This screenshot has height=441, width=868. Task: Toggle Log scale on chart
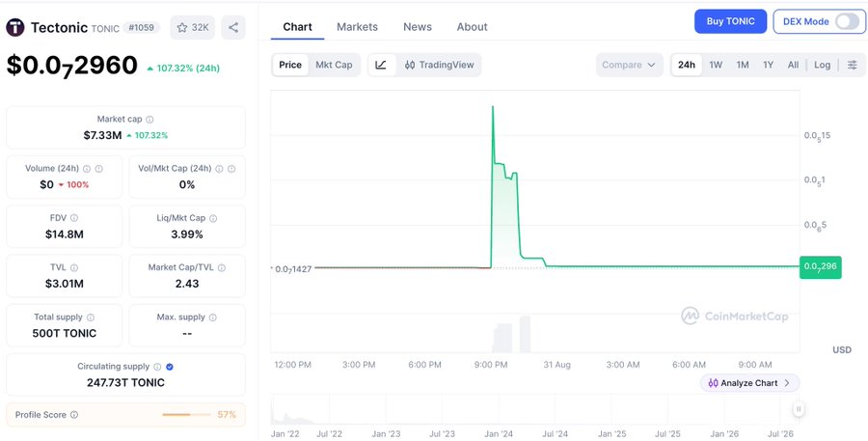[822, 65]
